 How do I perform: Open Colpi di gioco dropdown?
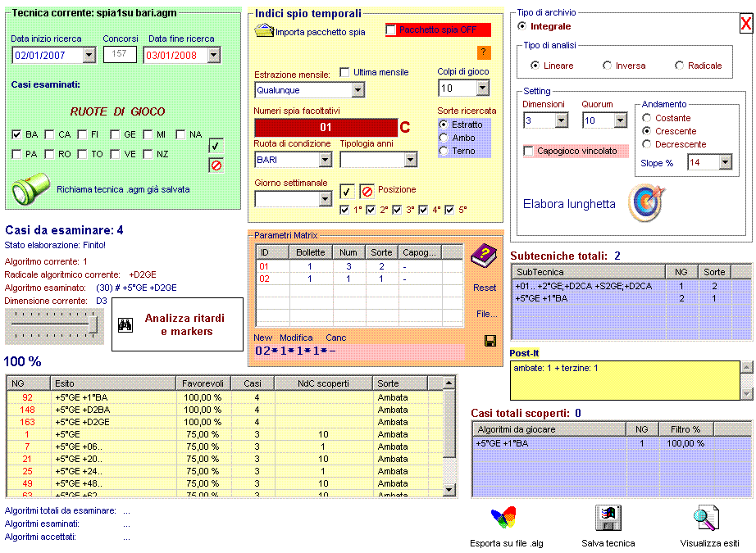(x=482, y=88)
